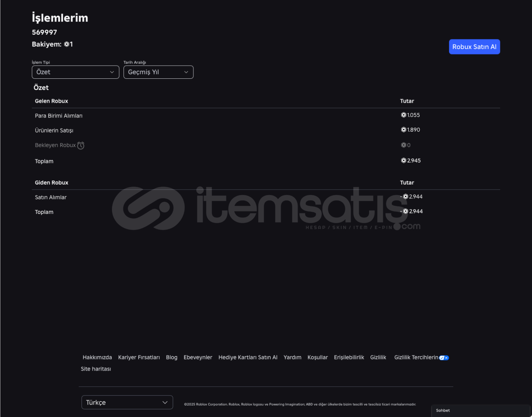This screenshot has width=532, height=417.
Task: Click the Tutar header in Gelen Robux table
Action: click(x=407, y=101)
